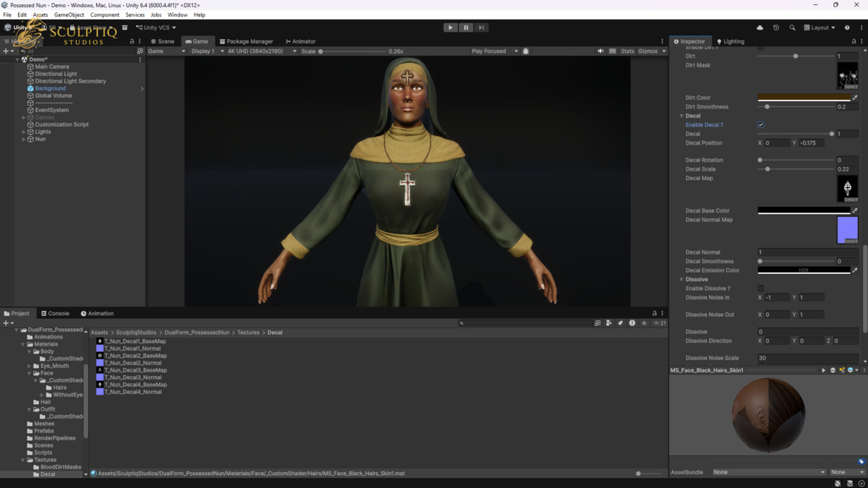Click the Dissolve Noise Scale field

[808, 358]
